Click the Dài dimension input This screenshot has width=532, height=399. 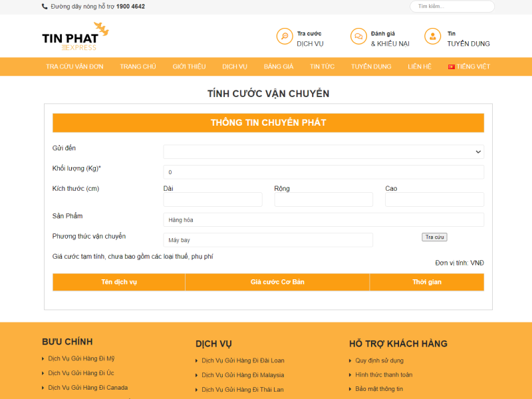(213, 199)
